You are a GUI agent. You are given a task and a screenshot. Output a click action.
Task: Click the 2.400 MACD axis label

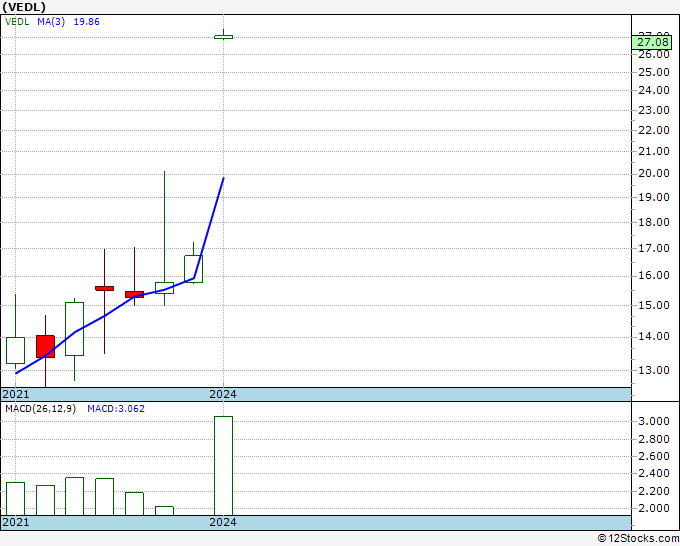[654, 473]
